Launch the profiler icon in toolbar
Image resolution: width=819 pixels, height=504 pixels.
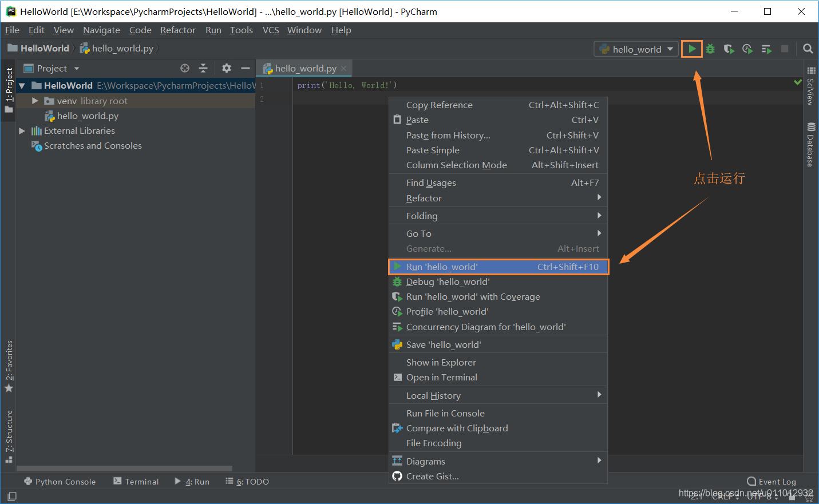pos(747,49)
